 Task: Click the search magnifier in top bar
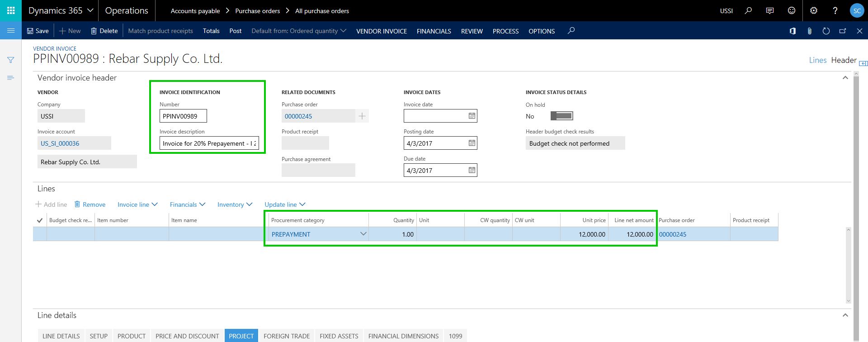748,10
